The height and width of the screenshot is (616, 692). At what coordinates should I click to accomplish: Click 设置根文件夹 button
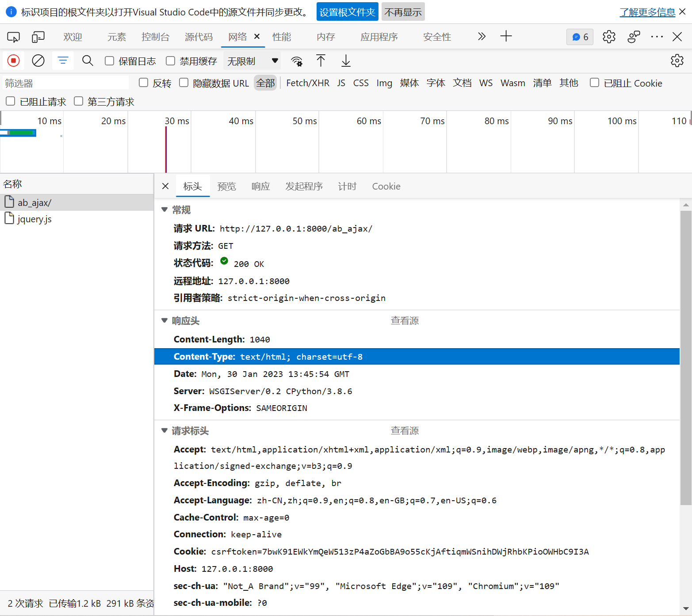point(347,12)
